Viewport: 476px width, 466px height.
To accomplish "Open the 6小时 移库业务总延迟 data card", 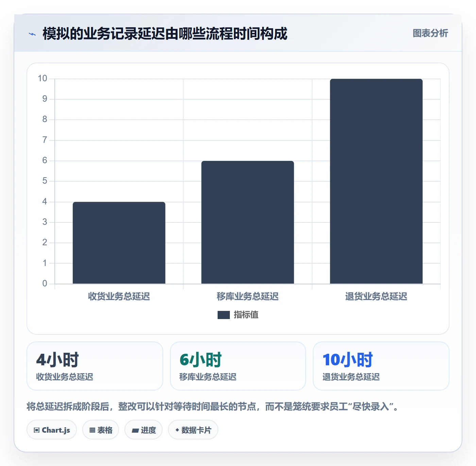I will 238,366.
